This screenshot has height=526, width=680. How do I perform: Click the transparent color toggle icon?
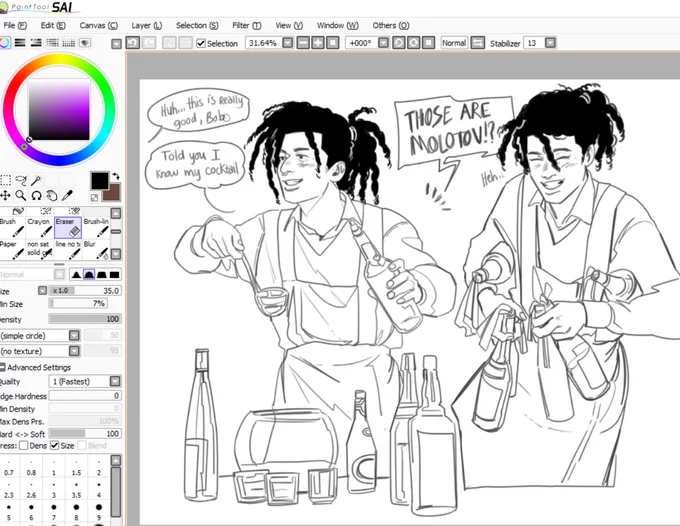tap(95, 198)
